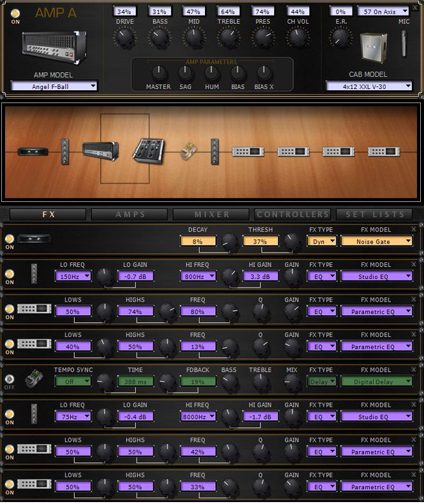Select the first Studio EQ strip in signal chain
Image resolution: width=424 pixels, height=504 pixels.
65,151
